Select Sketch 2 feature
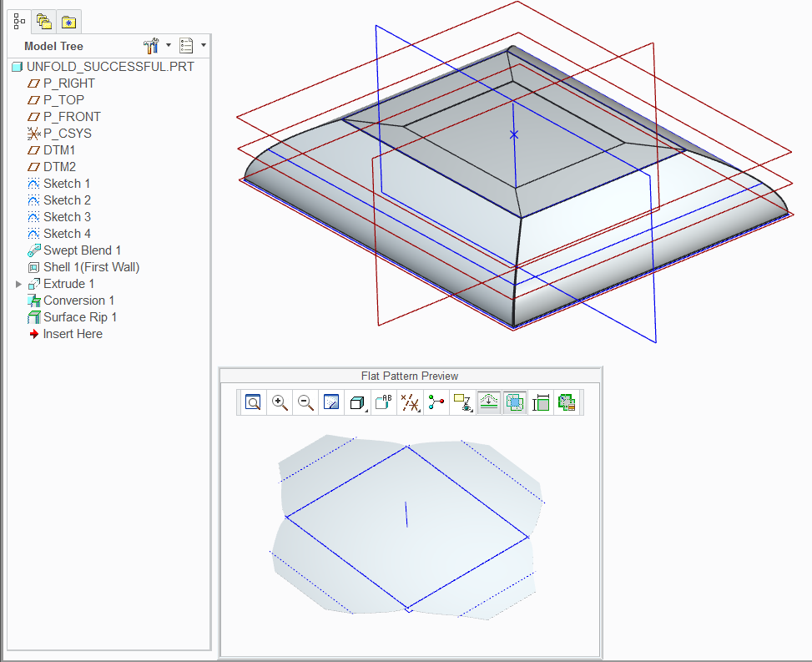The image size is (812, 662). click(x=59, y=200)
